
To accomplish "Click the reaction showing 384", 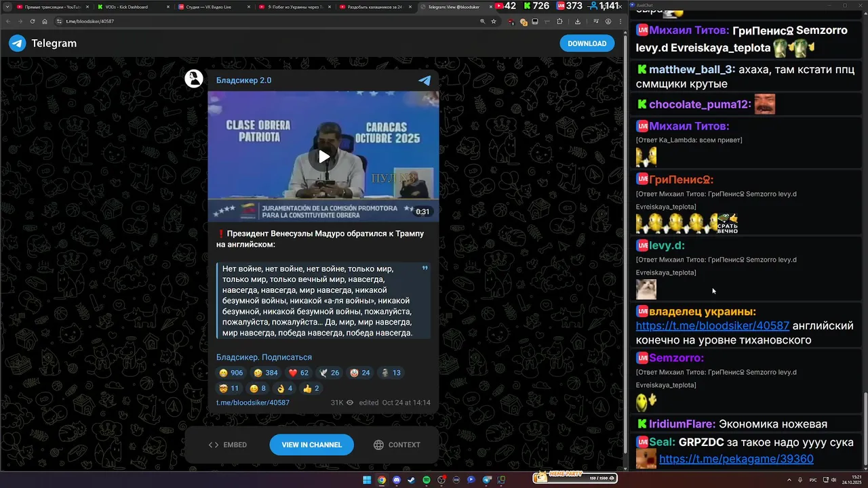I will click(265, 373).
